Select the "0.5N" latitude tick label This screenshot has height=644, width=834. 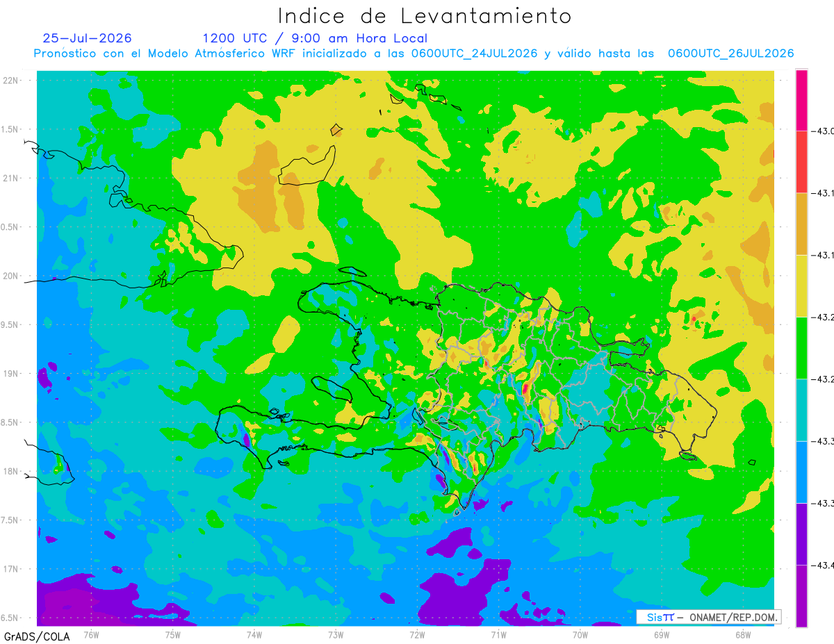pos(10,227)
